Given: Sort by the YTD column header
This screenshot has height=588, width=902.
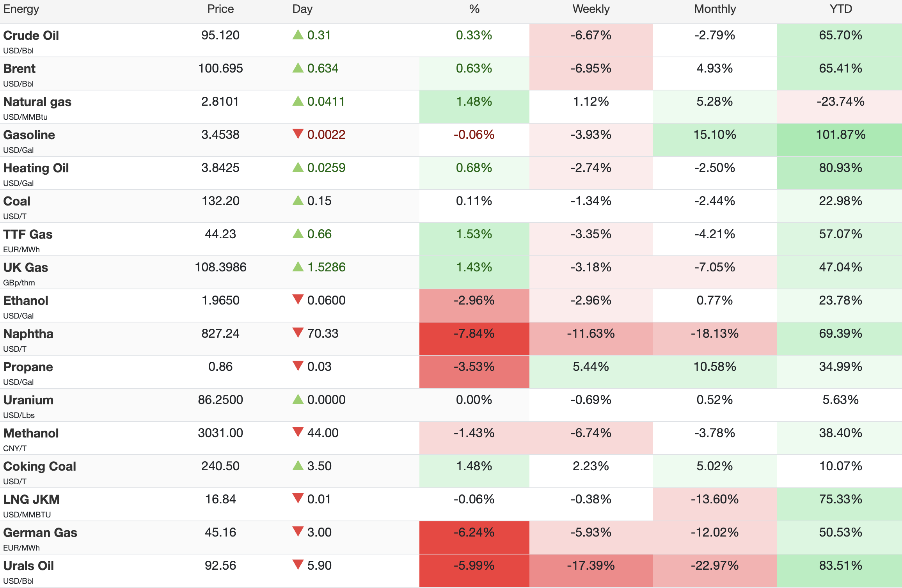Looking at the screenshot, I should point(840,9).
